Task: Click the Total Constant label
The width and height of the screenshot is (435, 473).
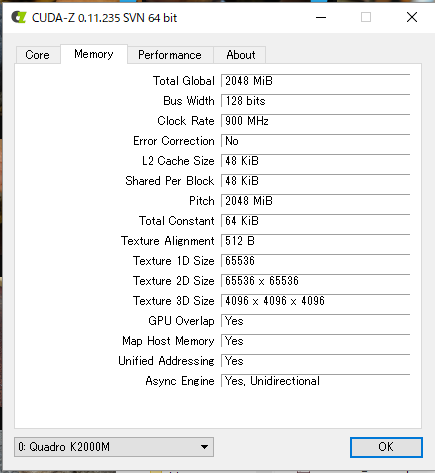Action: coord(177,221)
